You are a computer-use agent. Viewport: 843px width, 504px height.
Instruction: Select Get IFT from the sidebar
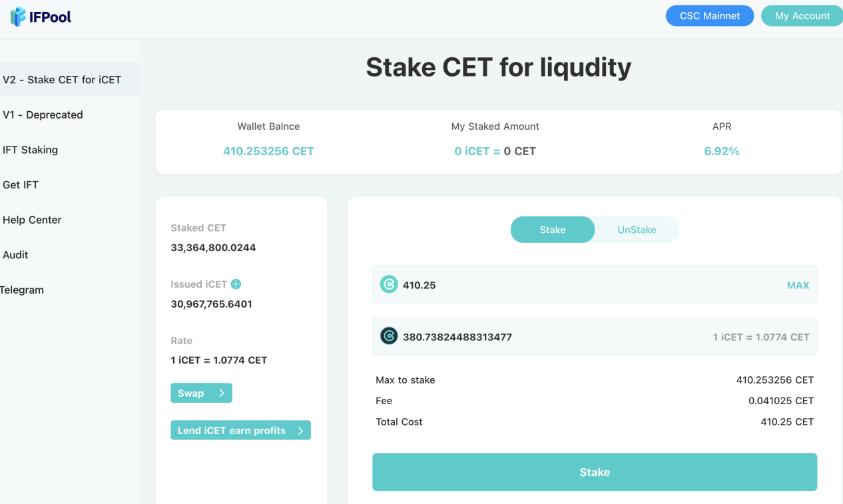(20, 184)
